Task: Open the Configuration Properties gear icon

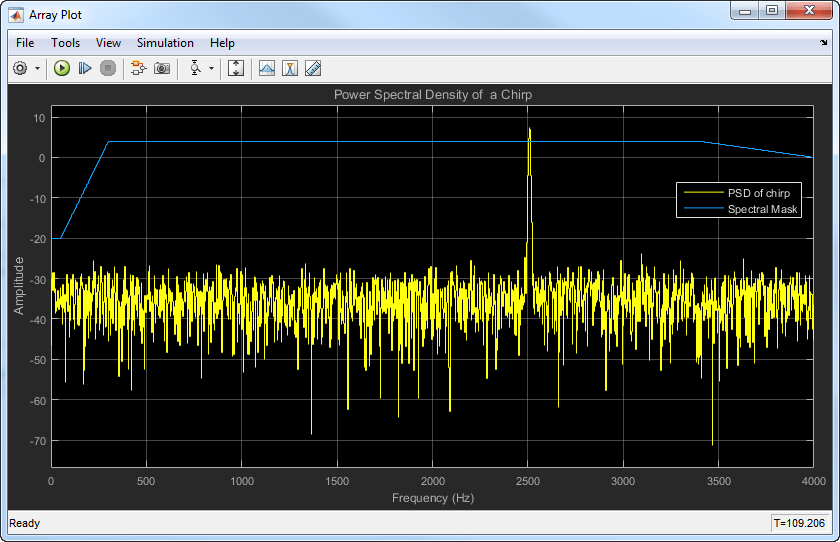Action: [20, 69]
